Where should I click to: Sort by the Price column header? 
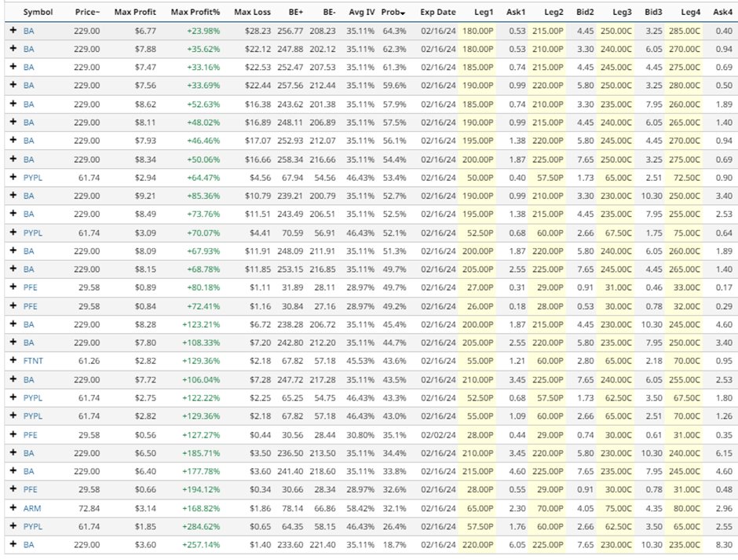(87, 13)
